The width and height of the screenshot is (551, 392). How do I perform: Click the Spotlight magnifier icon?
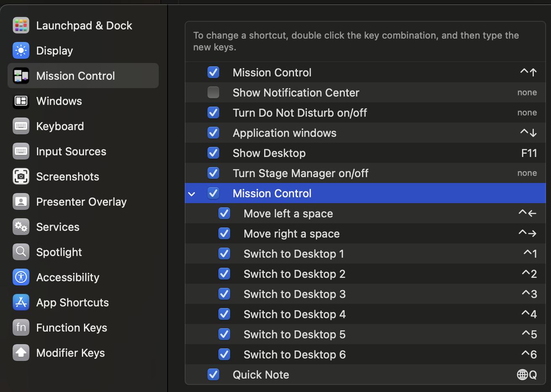click(21, 252)
